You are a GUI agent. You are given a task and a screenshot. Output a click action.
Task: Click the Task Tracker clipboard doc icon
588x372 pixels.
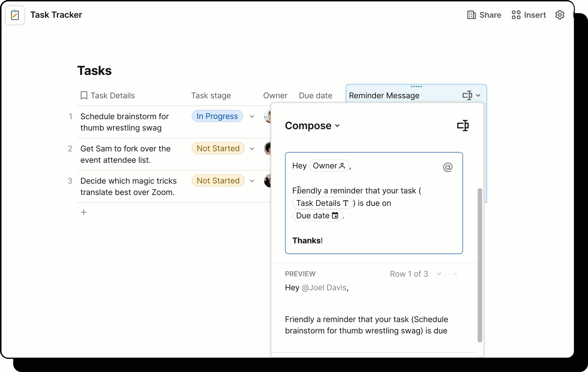15,15
